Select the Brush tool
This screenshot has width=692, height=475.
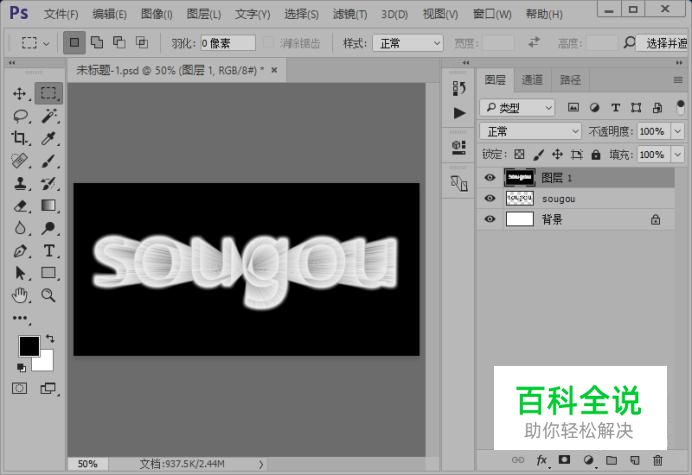tap(49, 161)
